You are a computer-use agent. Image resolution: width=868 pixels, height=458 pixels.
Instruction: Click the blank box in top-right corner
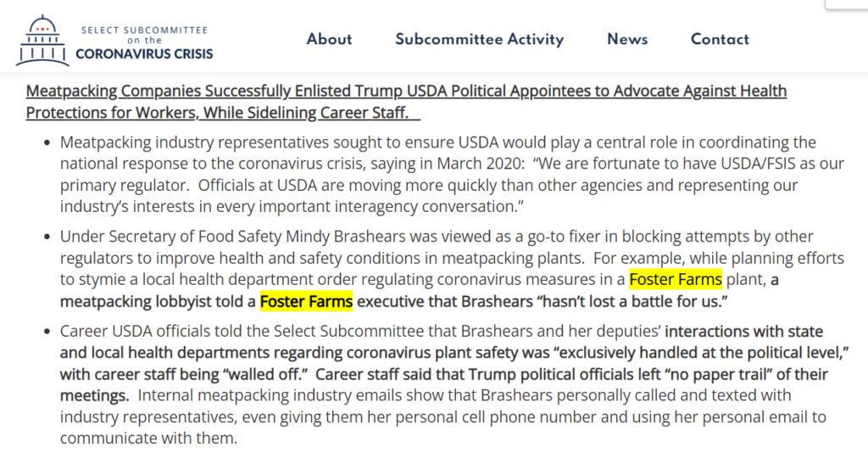click(x=846, y=4)
